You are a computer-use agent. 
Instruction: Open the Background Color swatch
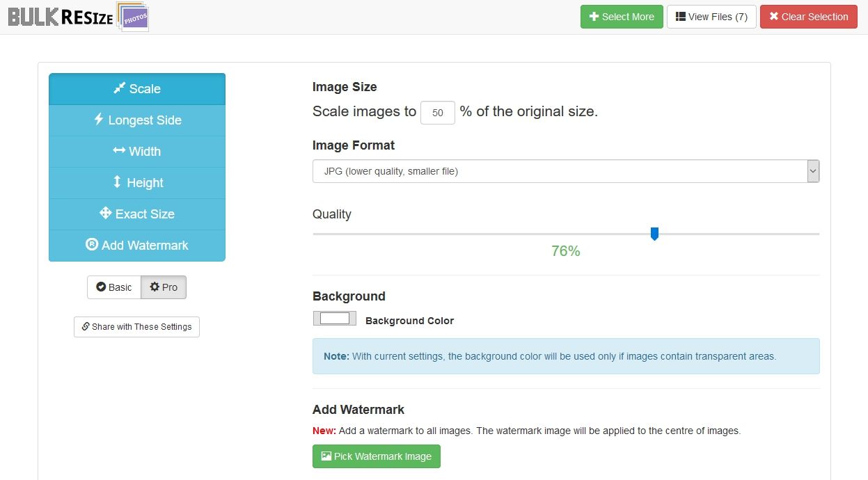tap(335, 319)
